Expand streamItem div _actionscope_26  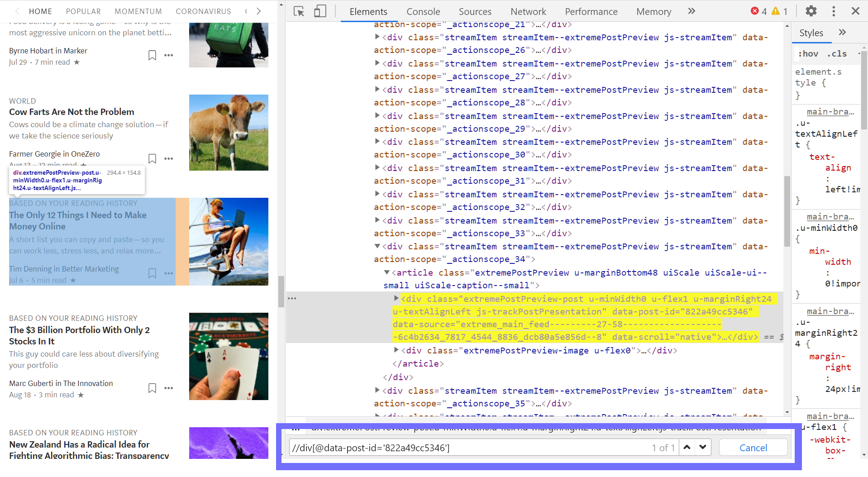click(x=377, y=37)
